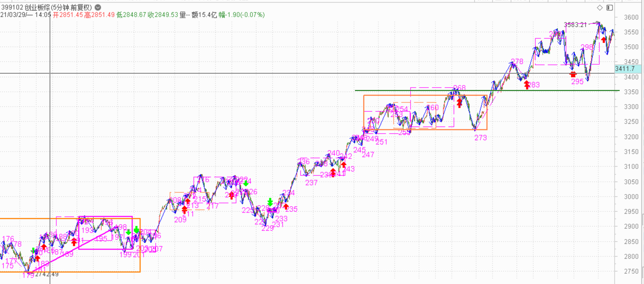This screenshot has height=284, width=644.
Task: Click the 273 swing low label
Action: [480, 138]
